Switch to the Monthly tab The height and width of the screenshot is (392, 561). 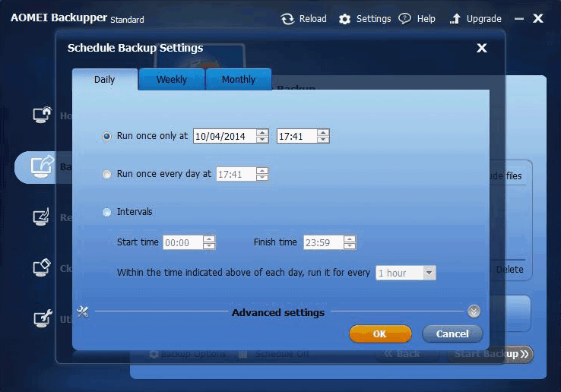tap(239, 80)
